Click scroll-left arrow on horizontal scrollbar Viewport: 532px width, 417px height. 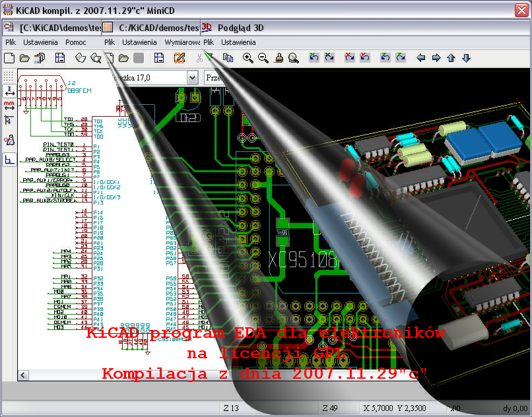point(23,375)
